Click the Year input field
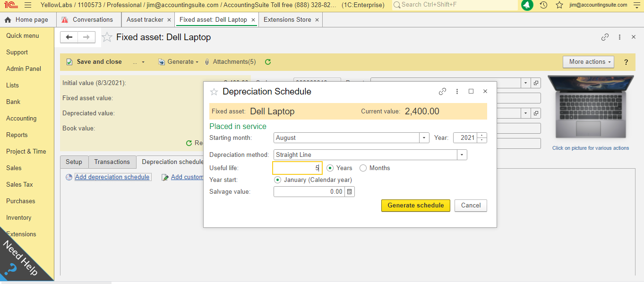Screen dimensions: 644x284 (x=465, y=138)
